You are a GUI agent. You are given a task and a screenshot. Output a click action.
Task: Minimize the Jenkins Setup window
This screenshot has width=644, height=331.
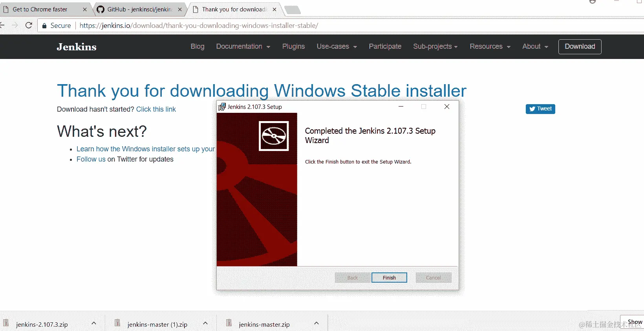[x=401, y=107]
